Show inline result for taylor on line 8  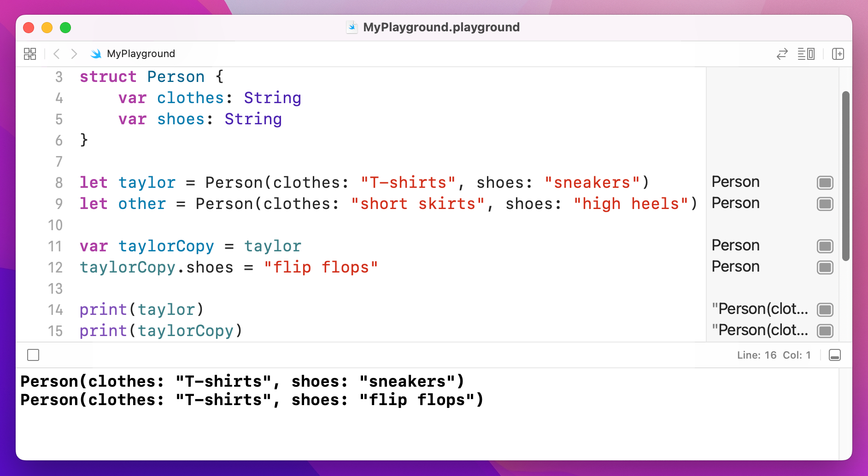pyautogui.click(x=824, y=182)
